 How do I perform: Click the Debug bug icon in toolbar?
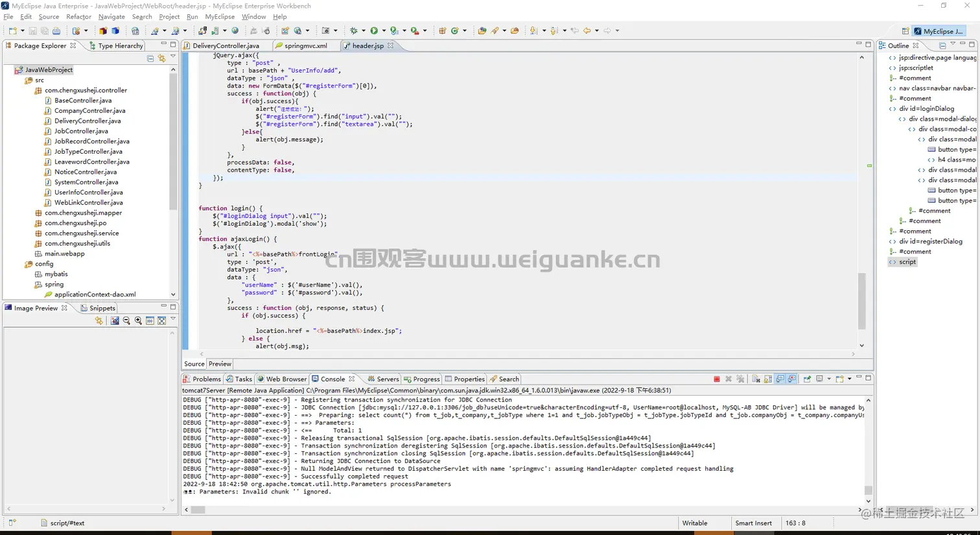coord(353,30)
